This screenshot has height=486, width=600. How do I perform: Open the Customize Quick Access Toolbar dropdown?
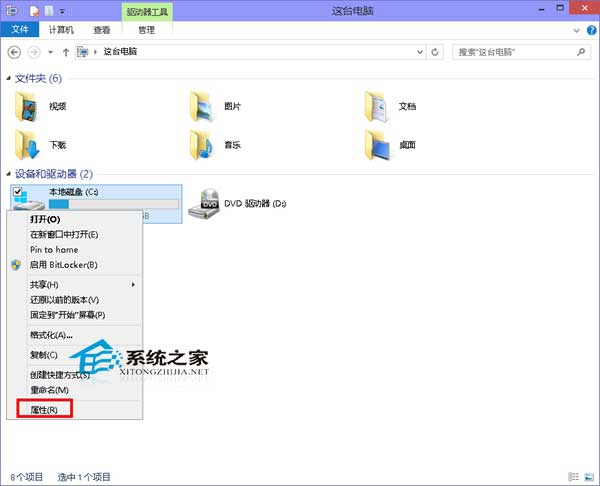(x=62, y=11)
